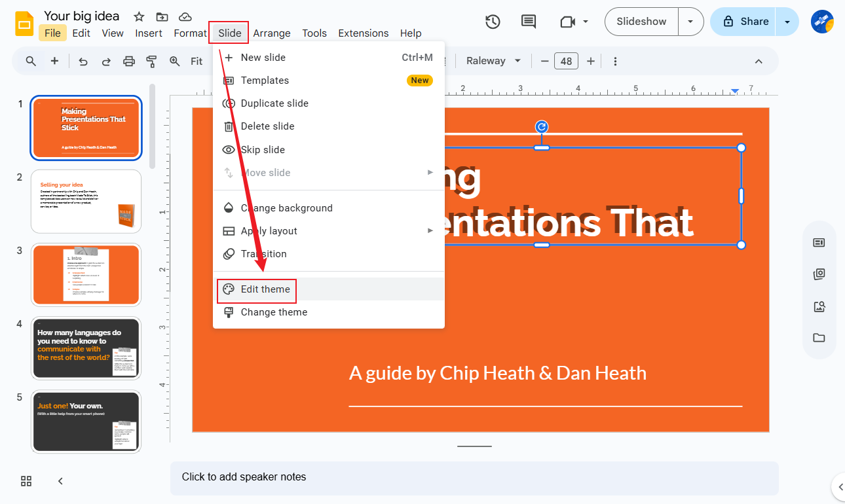Image resolution: width=845 pixels, height=504 pixels.
Task: Print the presentation
Action: tap(129, 61)
